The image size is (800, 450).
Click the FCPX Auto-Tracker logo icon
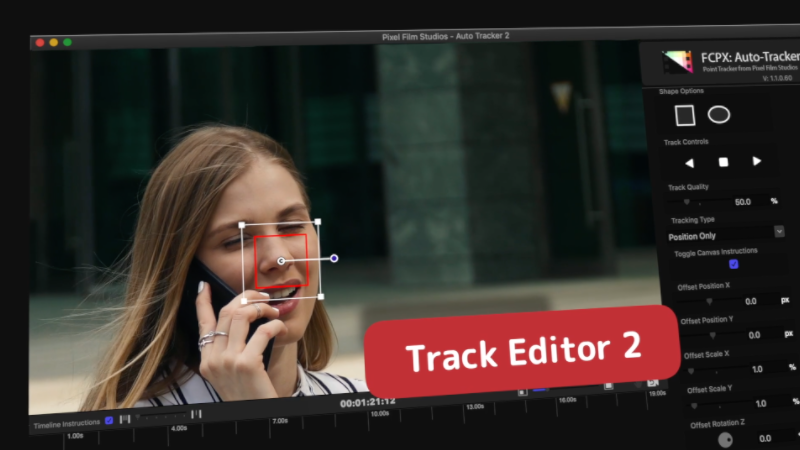(x=677, y=62)
